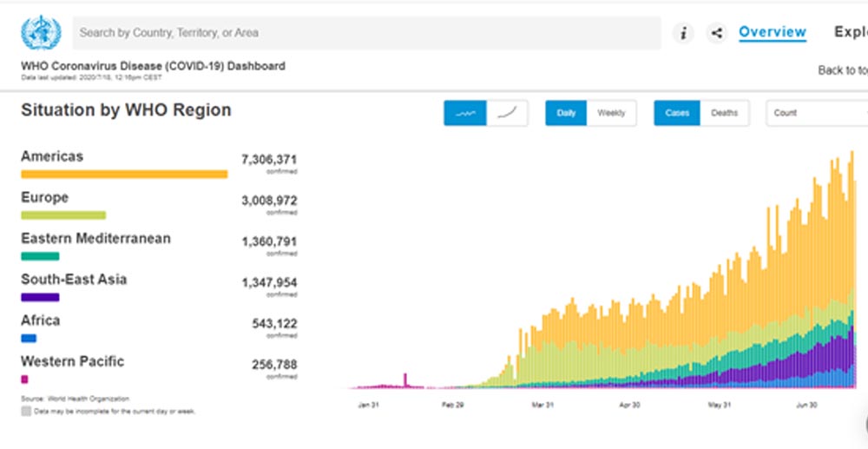
Task: Select the wavy daily-trend chart icon
Action: 465,113
